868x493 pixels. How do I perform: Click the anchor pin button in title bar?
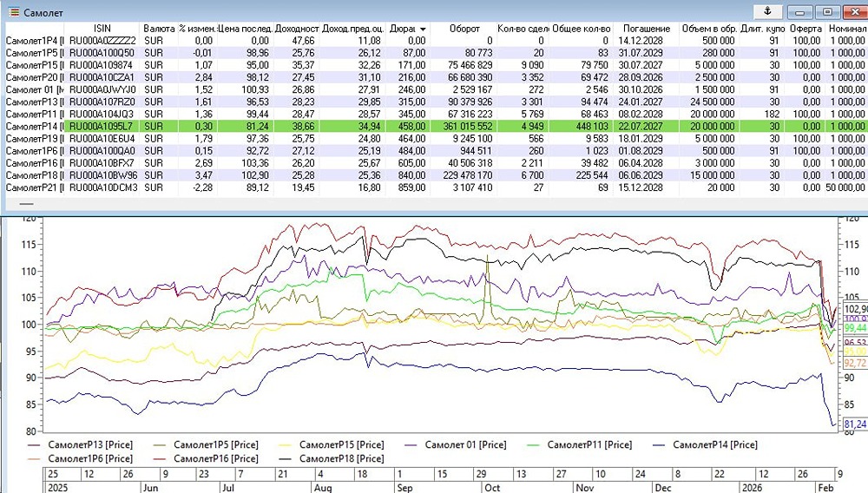point(768,11)
